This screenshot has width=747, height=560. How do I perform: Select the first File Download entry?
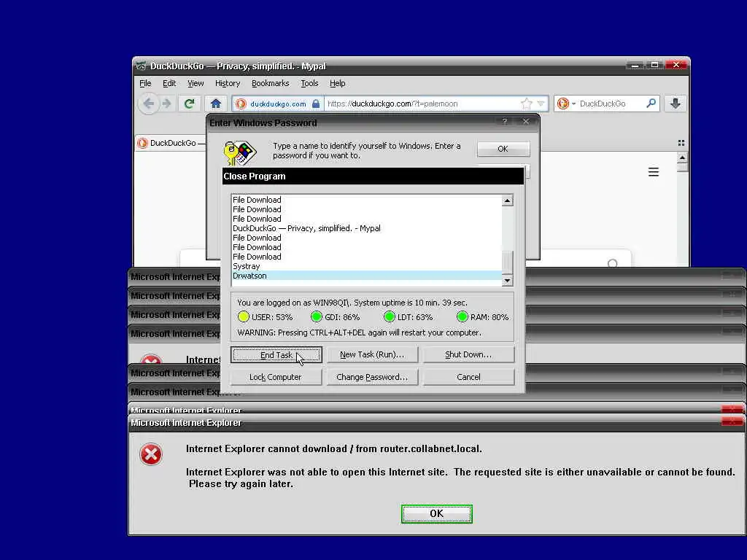[x=366, y=200]
